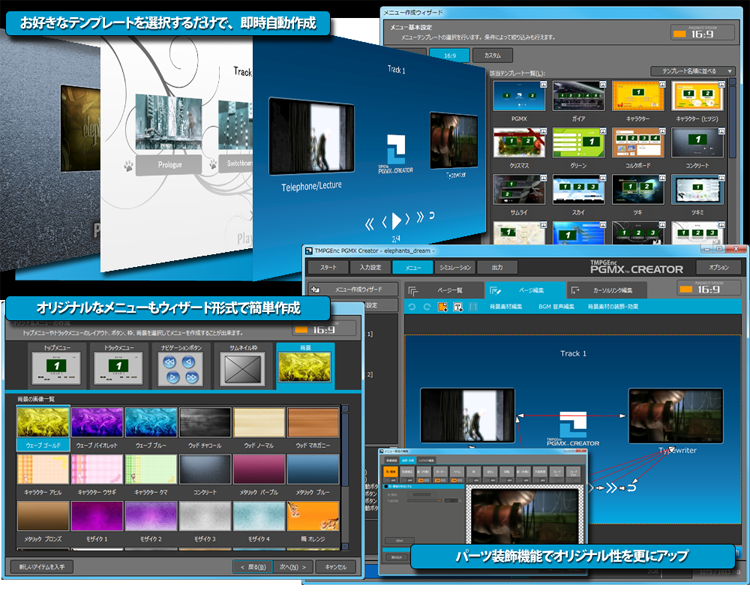This screenshot has height=600, width=750.
Task: Select サムネイル枠 wizard step
Action: pos(243,364)
